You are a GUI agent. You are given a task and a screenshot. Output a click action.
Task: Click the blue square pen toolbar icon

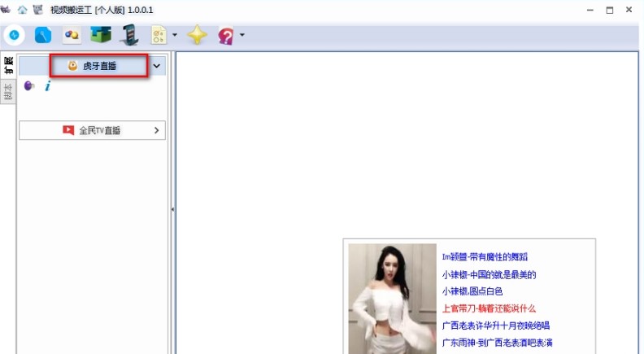coord(42,35)
